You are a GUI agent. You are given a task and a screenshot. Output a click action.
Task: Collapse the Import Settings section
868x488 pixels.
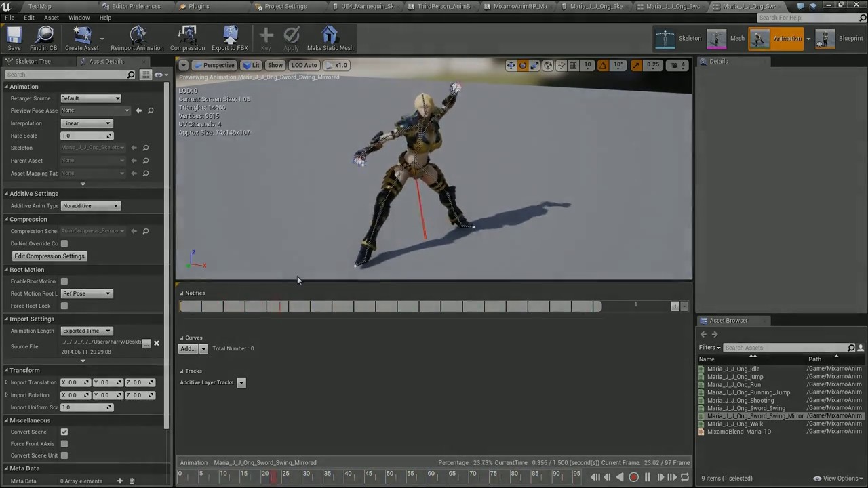pyautogui.click(x=7, y=319)
